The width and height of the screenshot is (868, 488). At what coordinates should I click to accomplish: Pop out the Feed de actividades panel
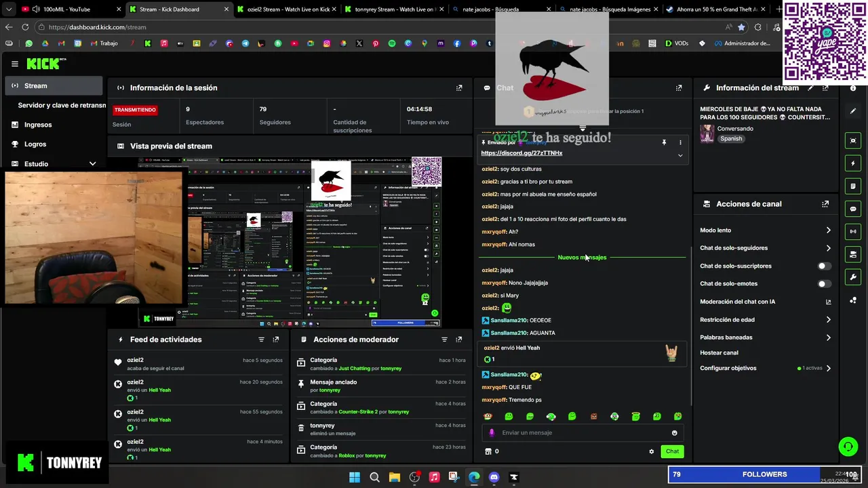coord(276,339)
